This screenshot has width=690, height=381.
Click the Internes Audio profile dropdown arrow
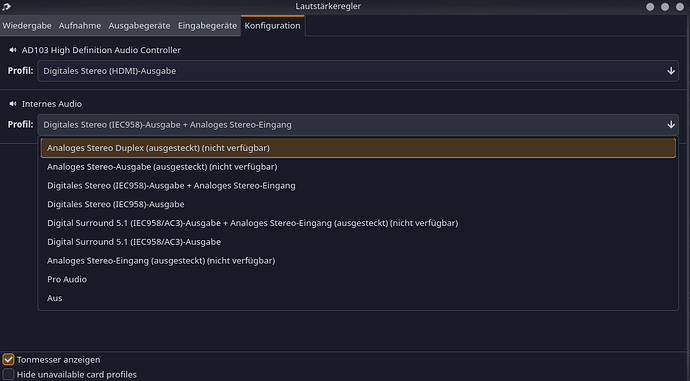(x=671, y=125)
